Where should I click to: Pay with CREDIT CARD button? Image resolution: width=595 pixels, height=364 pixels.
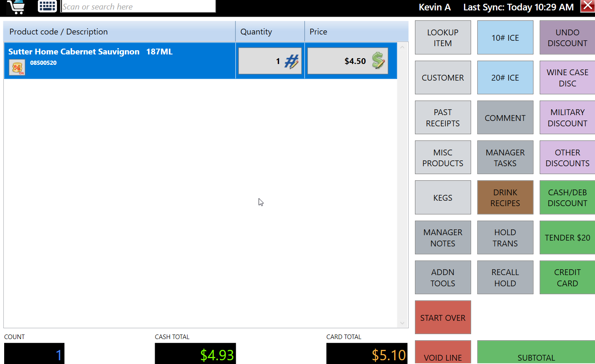pyautogui.click(x=567, y=278)
